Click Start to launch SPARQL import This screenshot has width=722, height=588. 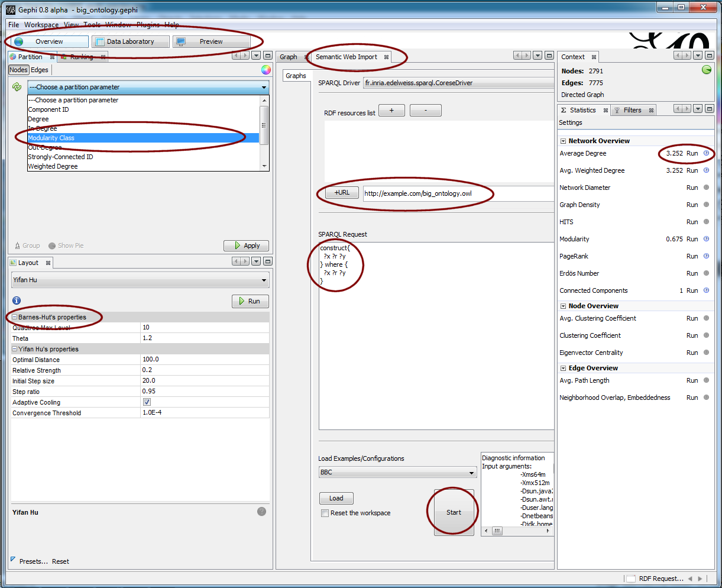coord(454,512)
